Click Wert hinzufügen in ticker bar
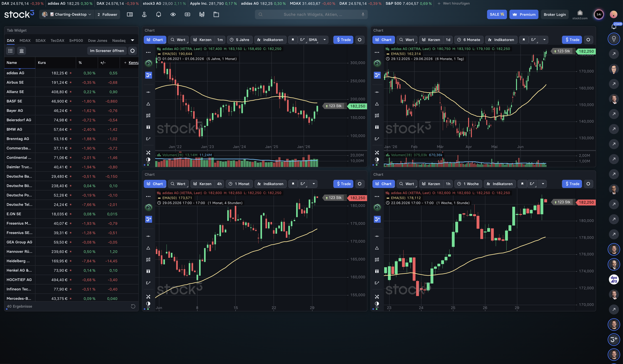This screenshot has height=364, width=623. (x=454, y=3)
